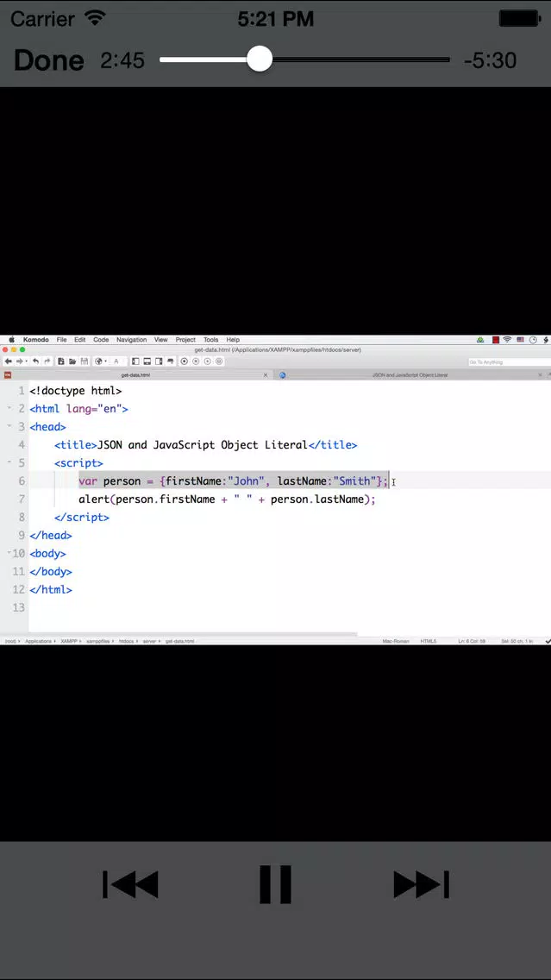Collapse the body tag at line 10
Viewport: 551px width, 980px height.
[9, 552]
